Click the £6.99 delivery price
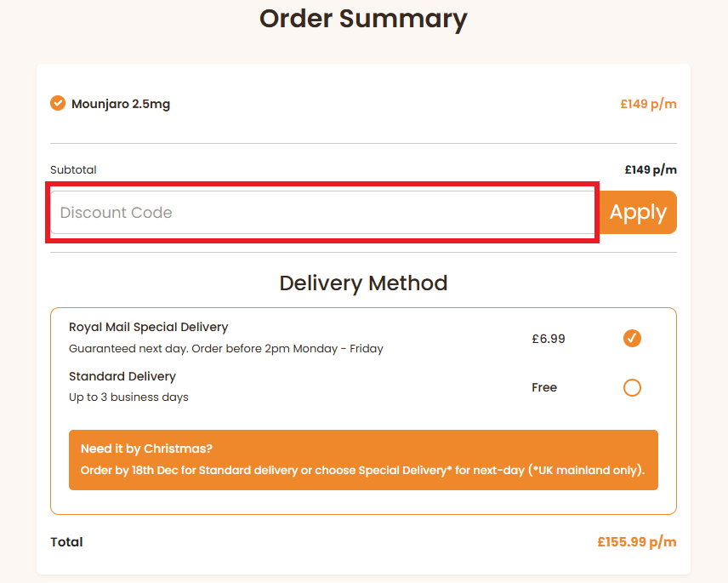The height and width of the screenshot is (583, 728). point(549,339)
